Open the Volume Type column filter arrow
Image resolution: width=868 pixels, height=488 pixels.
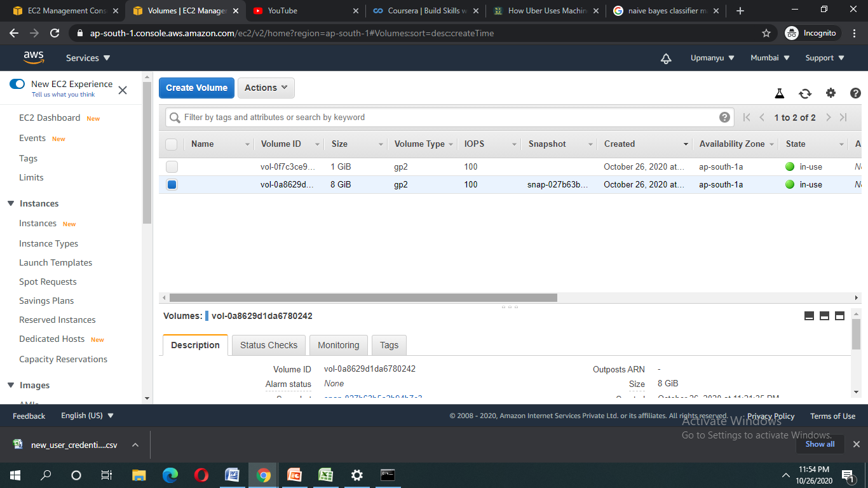click(451, 144)
